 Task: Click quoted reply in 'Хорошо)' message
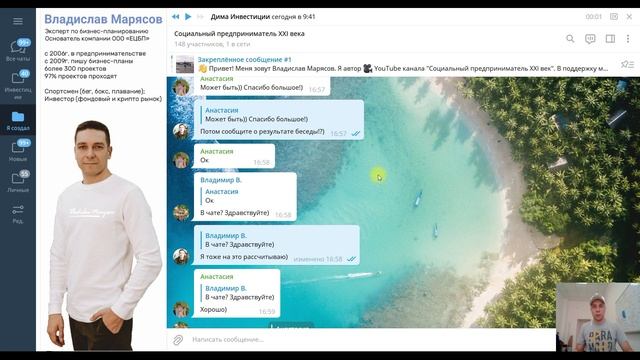[x=238, y=293]
